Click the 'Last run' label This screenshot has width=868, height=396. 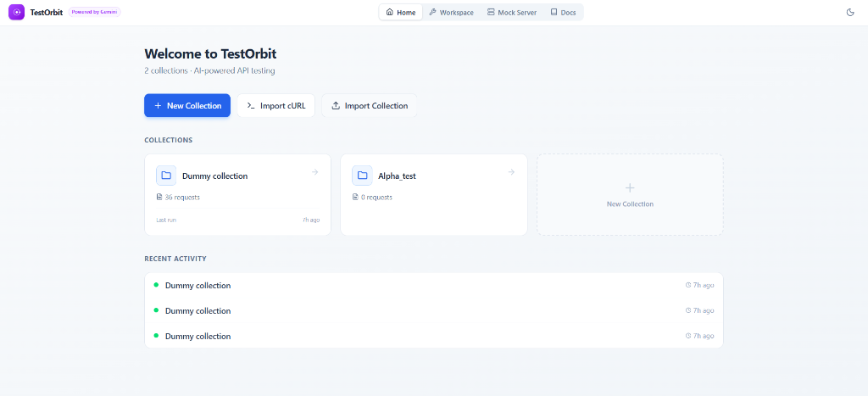(166, 220)
